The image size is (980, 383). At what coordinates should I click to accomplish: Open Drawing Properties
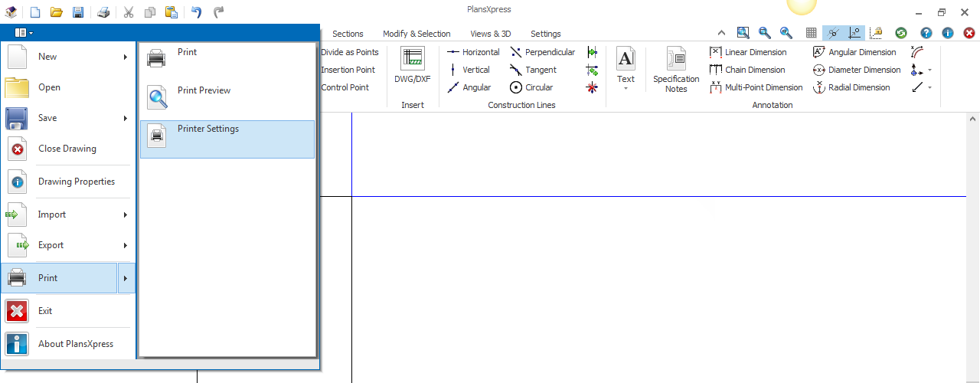tap(68, 182)
